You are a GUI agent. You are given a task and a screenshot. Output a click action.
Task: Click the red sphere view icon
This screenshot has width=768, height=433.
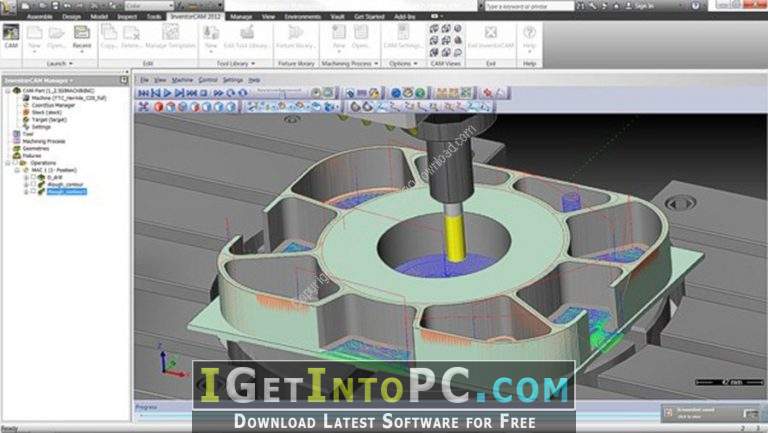(158, 106)
